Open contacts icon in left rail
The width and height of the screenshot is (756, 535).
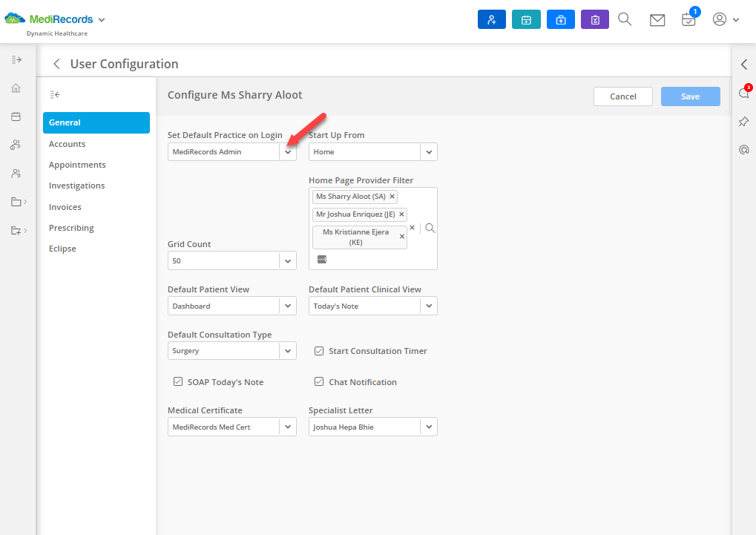[16, 174]
